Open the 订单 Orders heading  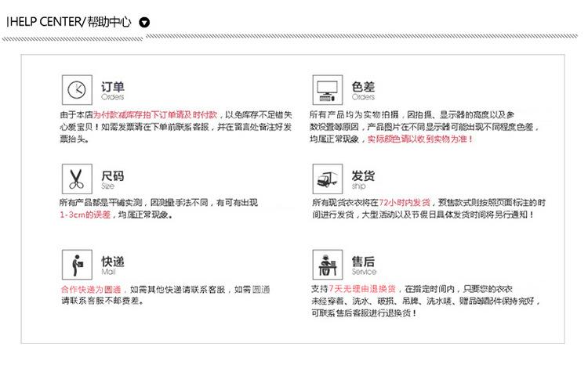113,89
